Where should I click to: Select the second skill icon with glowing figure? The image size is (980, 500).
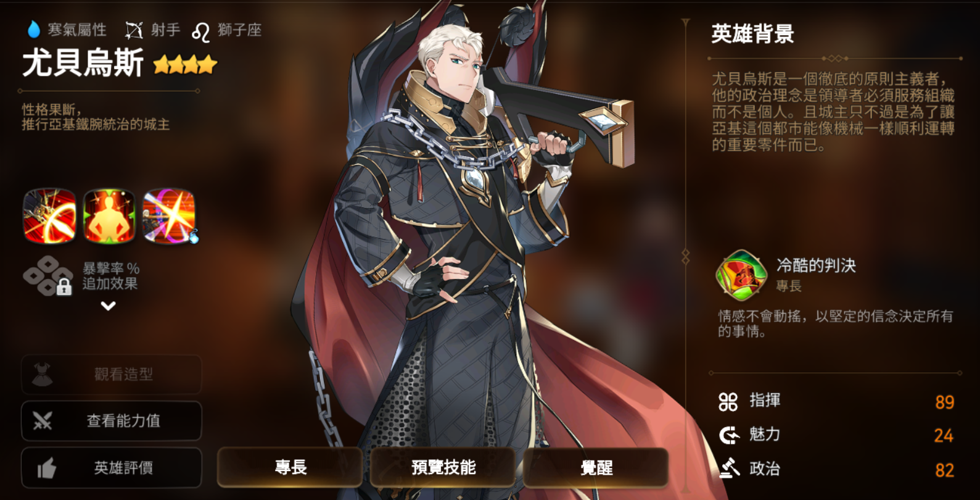109,216
